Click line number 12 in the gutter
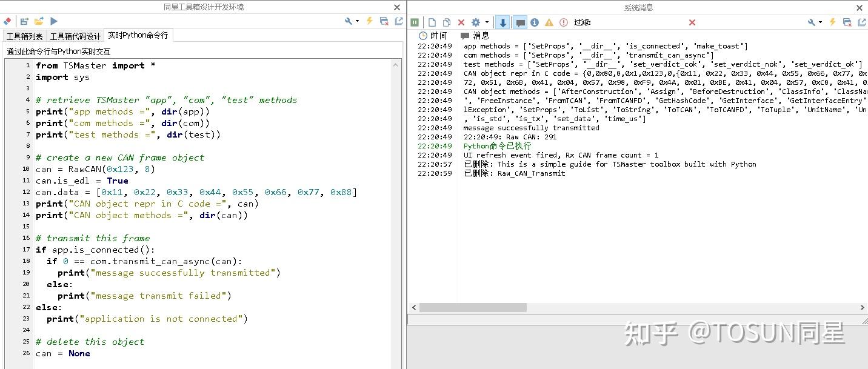Screen dimensions: 868x369 (x=26, y=192)
